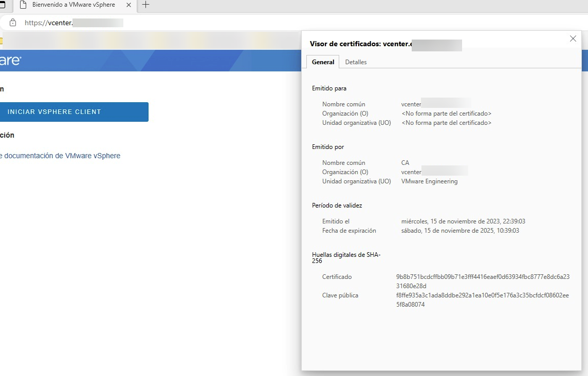Viewport: 588px width, 376px height.
Task: Click the tab actions icon left of tab
Action: coord(2,5)
